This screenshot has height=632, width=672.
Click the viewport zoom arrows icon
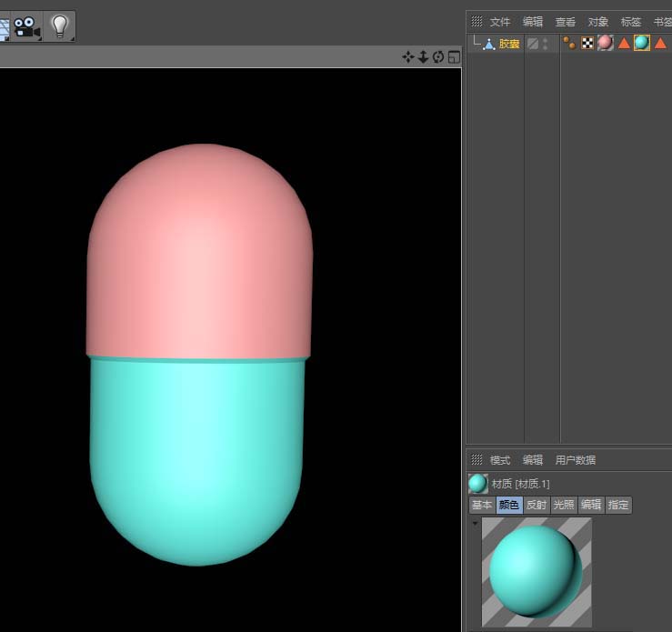pos(423,57)
